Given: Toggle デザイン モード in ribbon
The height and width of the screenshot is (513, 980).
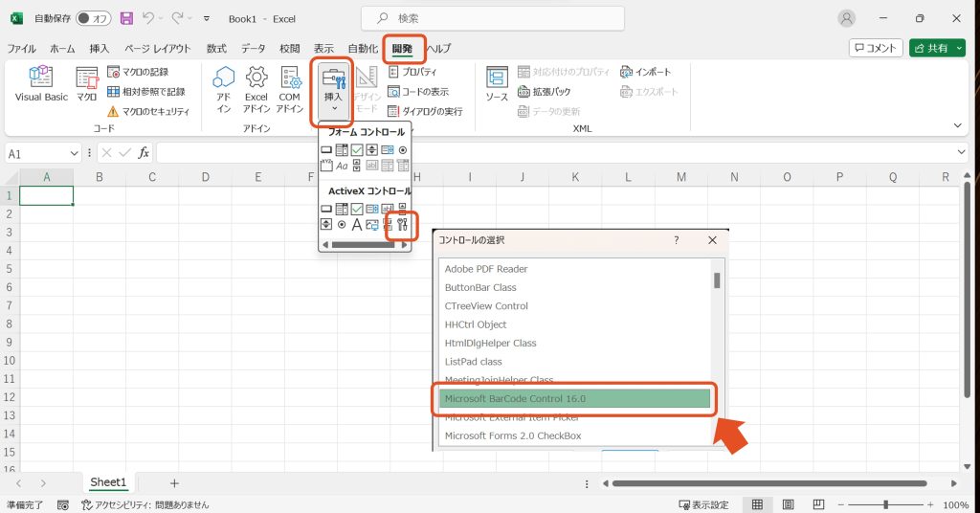Looking at the screenshot, I should click(x=367, y=89).
